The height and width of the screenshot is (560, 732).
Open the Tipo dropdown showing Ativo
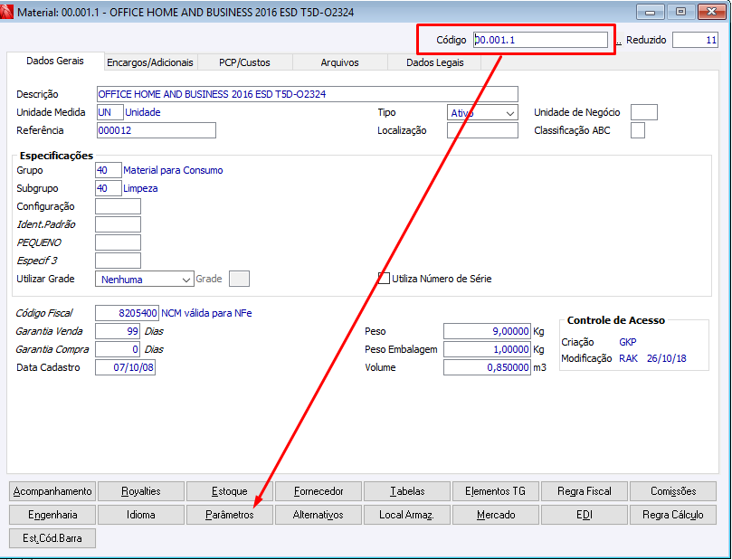(x=482, y=113)
